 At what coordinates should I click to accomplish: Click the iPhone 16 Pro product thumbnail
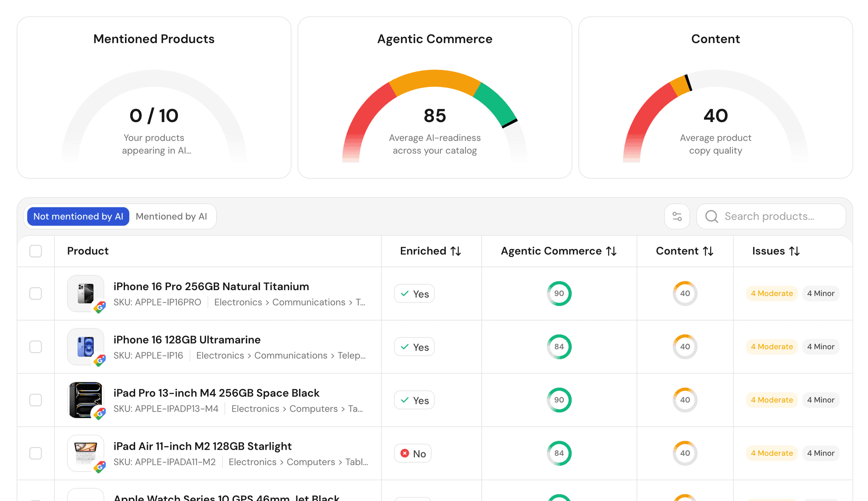click(x=86, y=294)
